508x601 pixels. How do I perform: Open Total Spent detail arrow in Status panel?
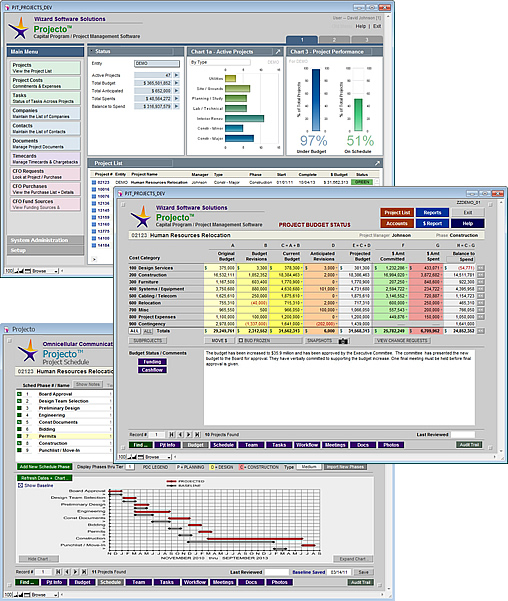pyautogui.click(x=176, y=99)
